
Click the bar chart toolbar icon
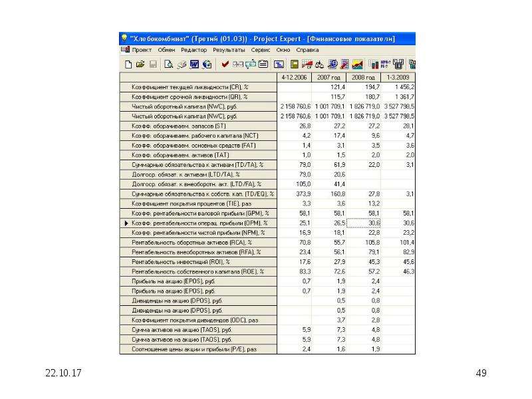(x=374, y=64)
